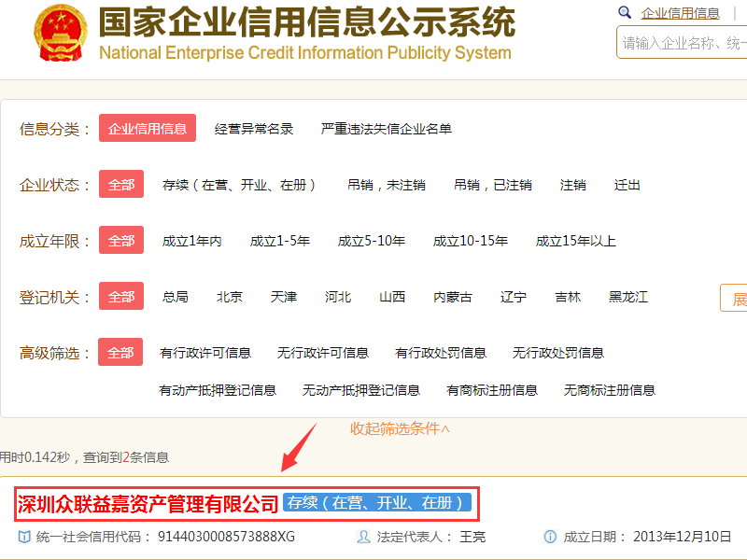Collapse filters via 收起筛选条件

[x=400, y=428]
